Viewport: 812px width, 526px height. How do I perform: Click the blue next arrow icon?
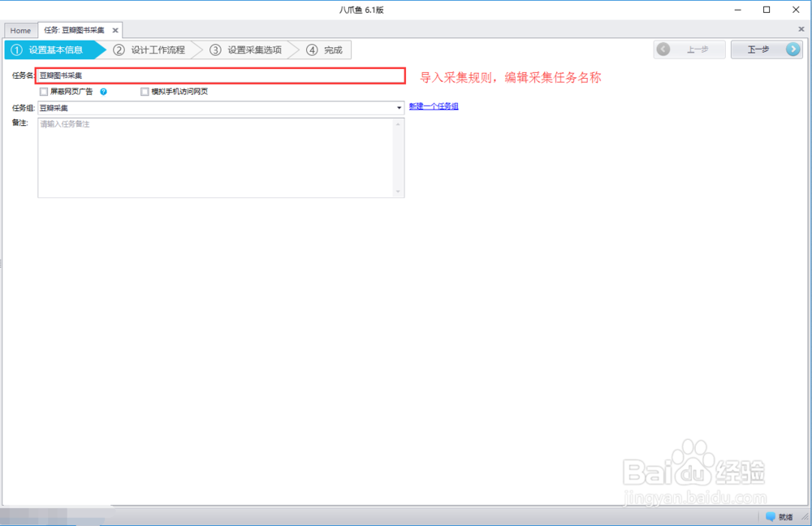(x=793, y=50)
